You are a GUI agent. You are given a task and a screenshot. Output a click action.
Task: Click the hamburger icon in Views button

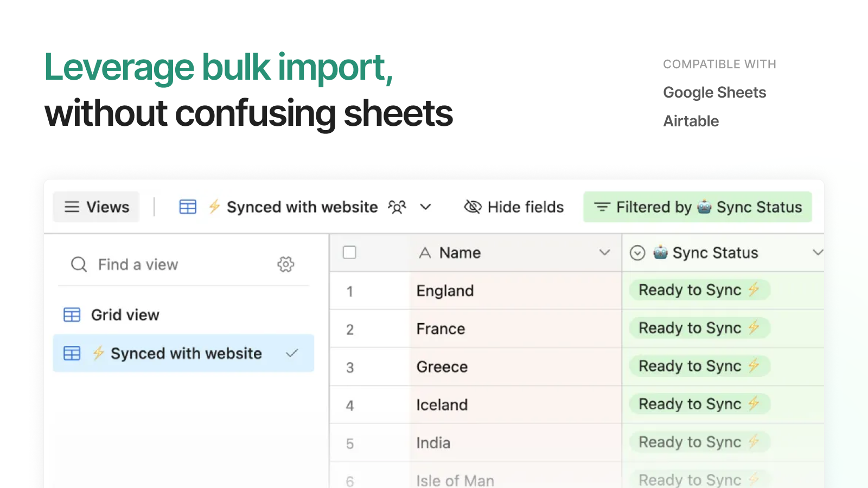tap(72, 207)
